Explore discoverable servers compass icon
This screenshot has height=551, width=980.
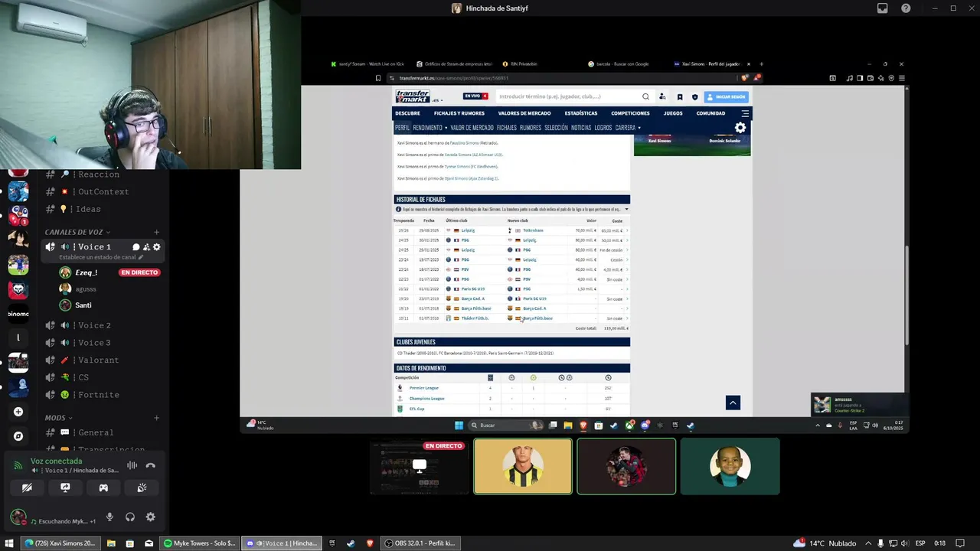tap(18, 436)
